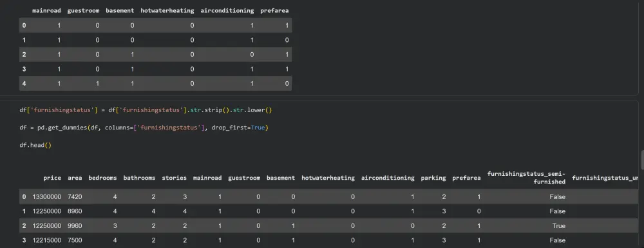Click the 'hotwaterheating' header in the df.head() table
Screen dimensions: 644x248
click(328, 178)
